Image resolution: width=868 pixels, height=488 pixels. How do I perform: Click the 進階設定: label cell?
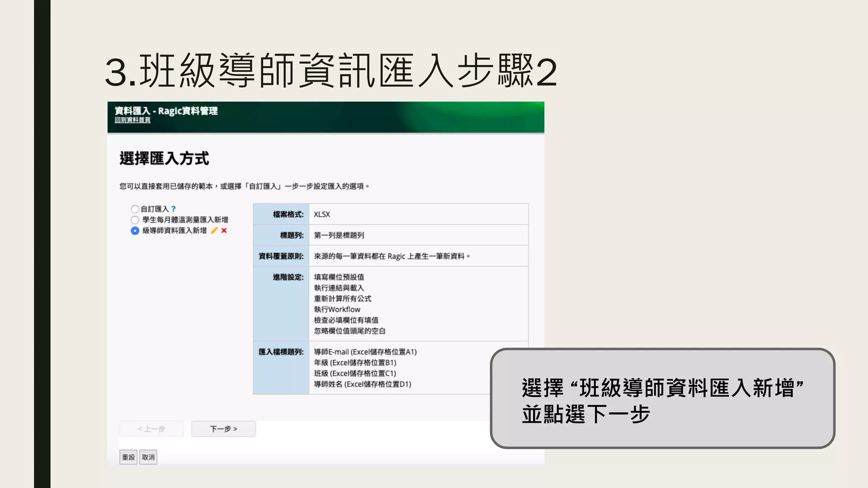click(x=281, y=304)
